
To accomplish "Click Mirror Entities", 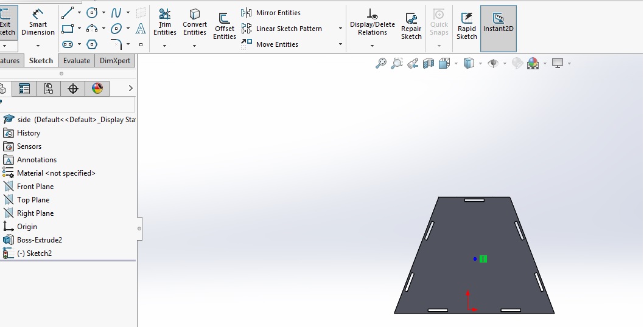I will pyautogui.click(x=271, y=13).
